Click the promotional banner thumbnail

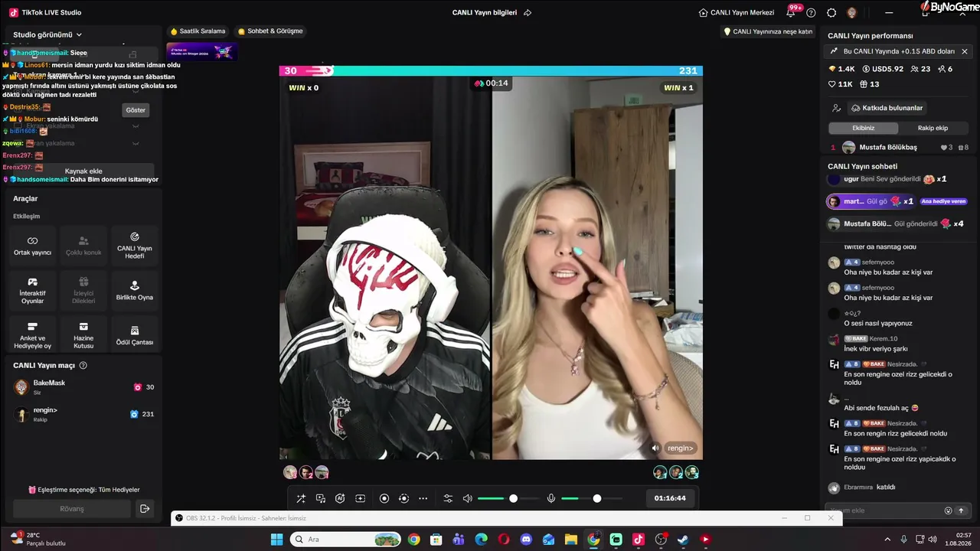(x=202, y=51)
